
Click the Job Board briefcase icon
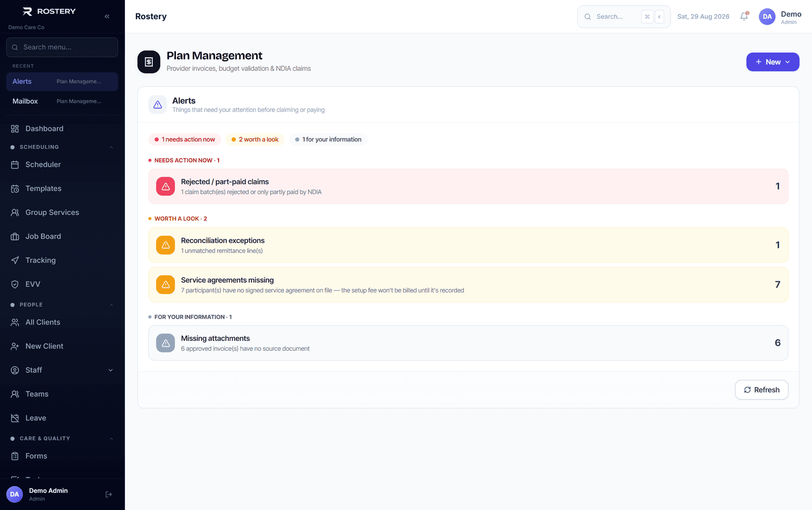click(x=15, y=236)
